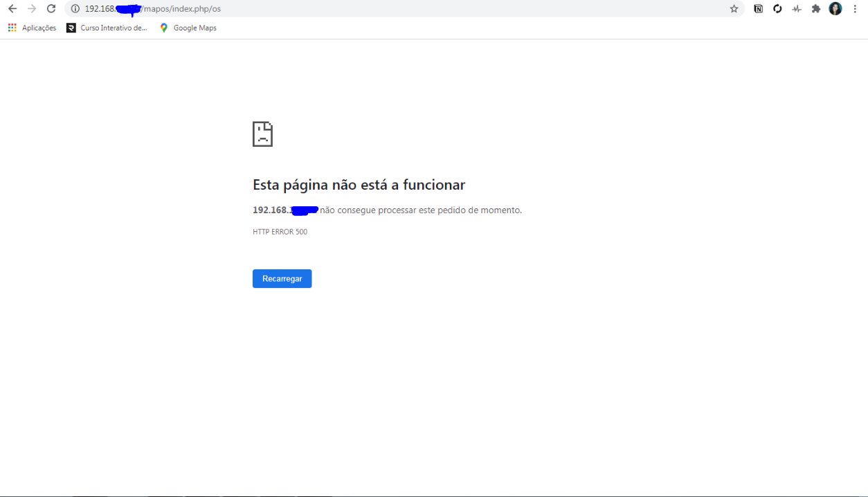Screen dimensions: 868x497
Task: Open the site information icon in the address bar
Action: [x=75, y=9]
